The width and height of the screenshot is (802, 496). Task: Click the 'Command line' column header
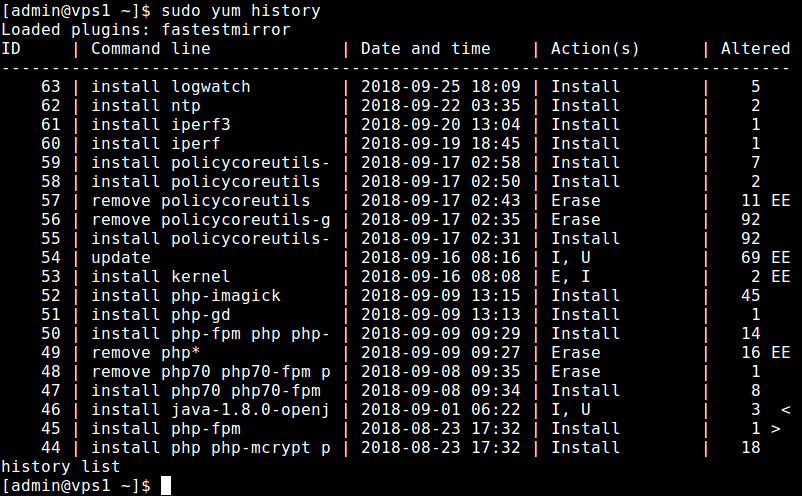pos(151,49)
